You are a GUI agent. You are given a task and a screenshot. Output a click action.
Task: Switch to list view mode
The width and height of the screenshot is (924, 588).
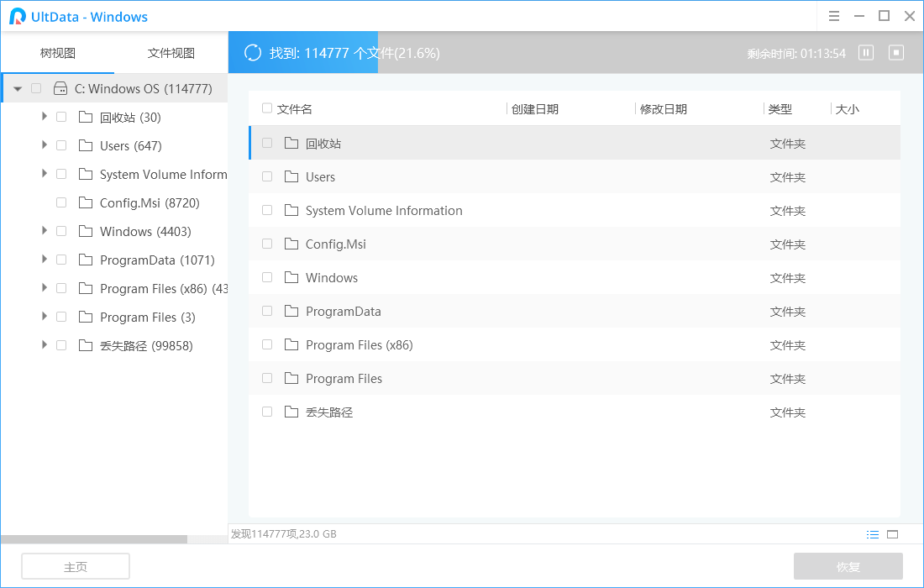873,533
